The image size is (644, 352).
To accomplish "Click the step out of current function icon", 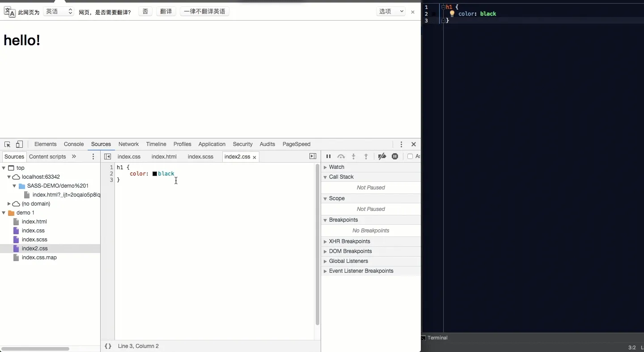I will coord(365,156).
